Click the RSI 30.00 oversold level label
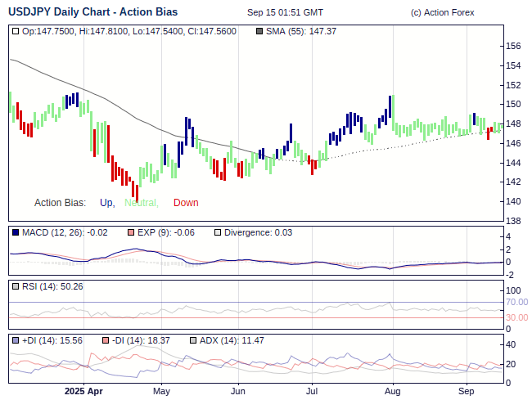Viewport: 532px width, 400px height. (516, 317)
